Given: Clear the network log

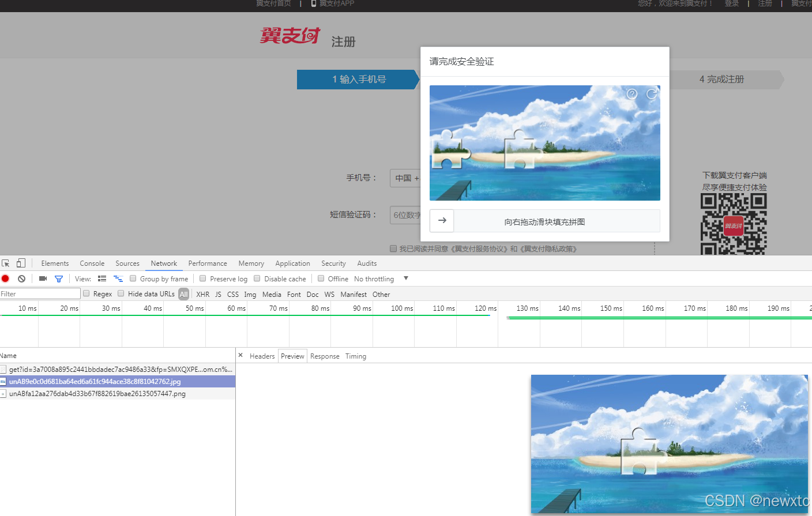Looking at the screenshot, I should (x=21, y=278).
